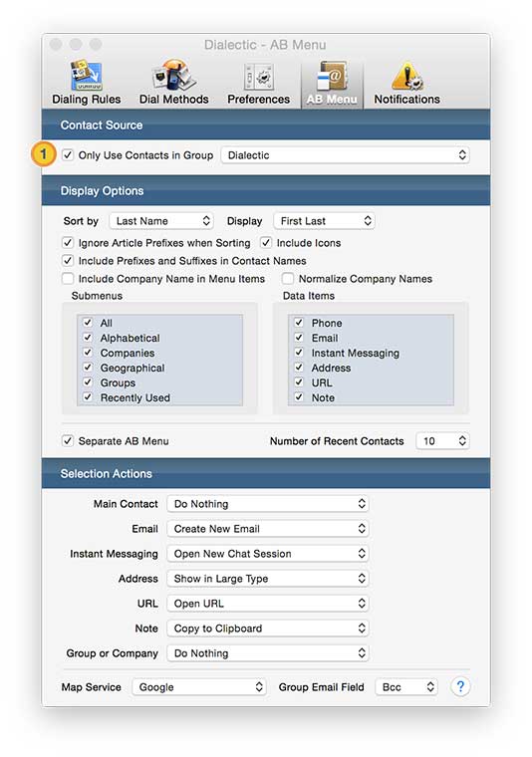The image size is (532, 757).
Task: Open the Instant Messaging action dropdown
Action: pos(268,554)
